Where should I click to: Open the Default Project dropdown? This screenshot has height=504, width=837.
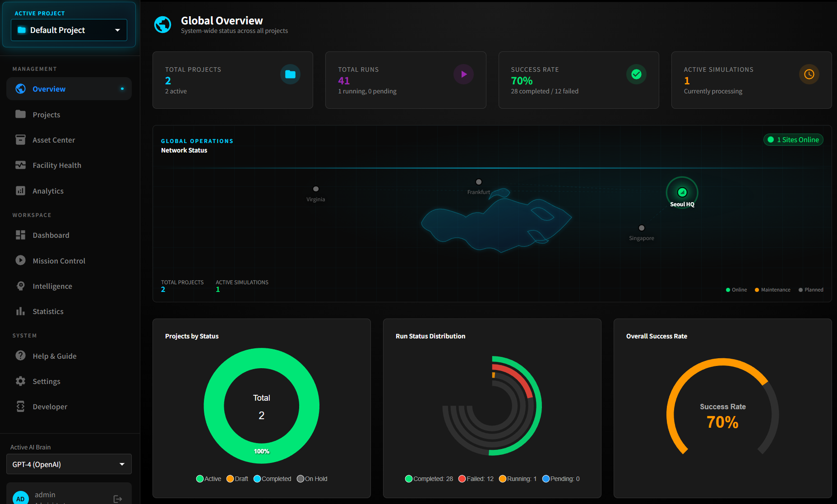[x=69, y=30]
